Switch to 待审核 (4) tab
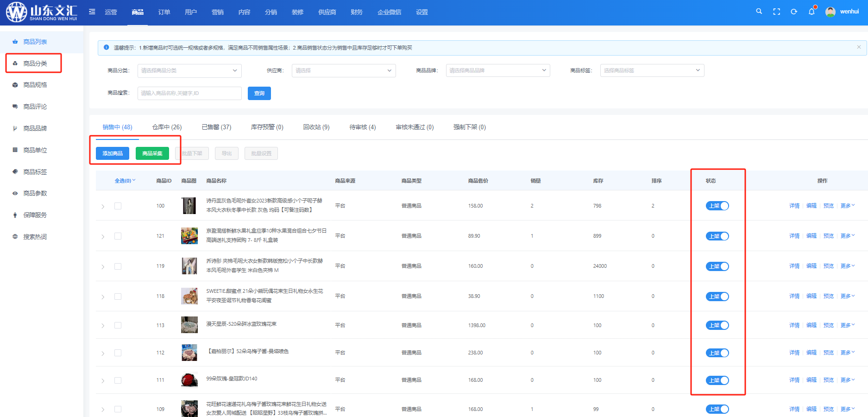This screenshot has width=868, height=417. click(x=363, y=127)
